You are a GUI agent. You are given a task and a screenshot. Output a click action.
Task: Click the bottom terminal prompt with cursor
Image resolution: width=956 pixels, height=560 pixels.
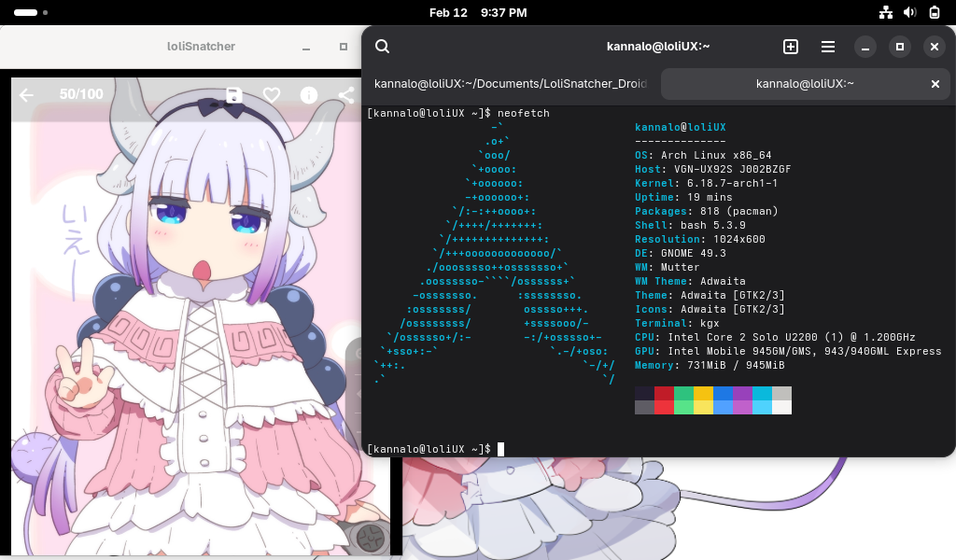(x=436, y=449)
